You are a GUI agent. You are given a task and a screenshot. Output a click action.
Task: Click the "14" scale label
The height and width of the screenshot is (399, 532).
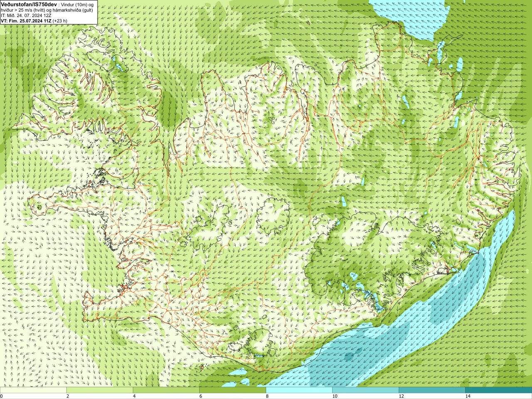(468, 397)
